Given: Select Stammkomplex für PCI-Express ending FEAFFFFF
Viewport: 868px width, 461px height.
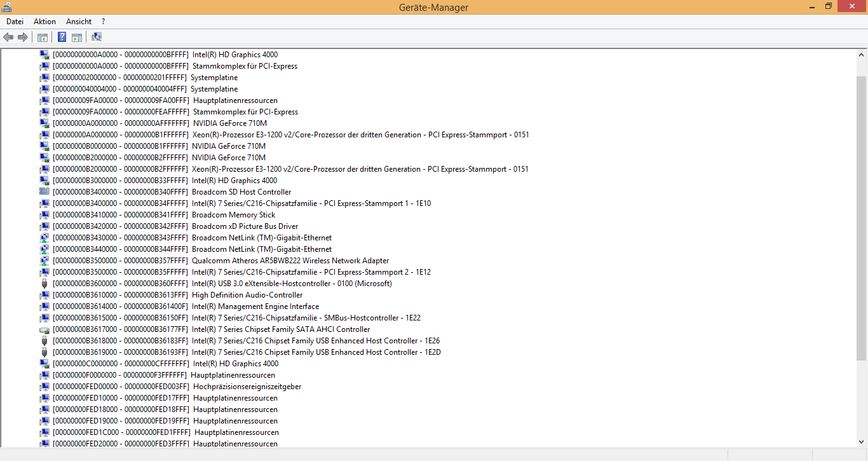Looking at the screenshot, I should [x=175, y=111].
